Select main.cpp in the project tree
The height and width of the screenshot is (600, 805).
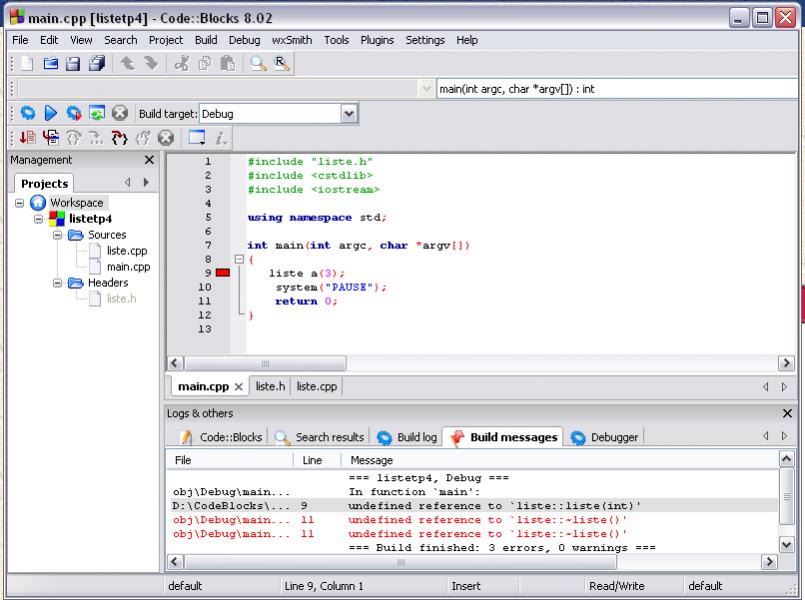coord(128,267)
